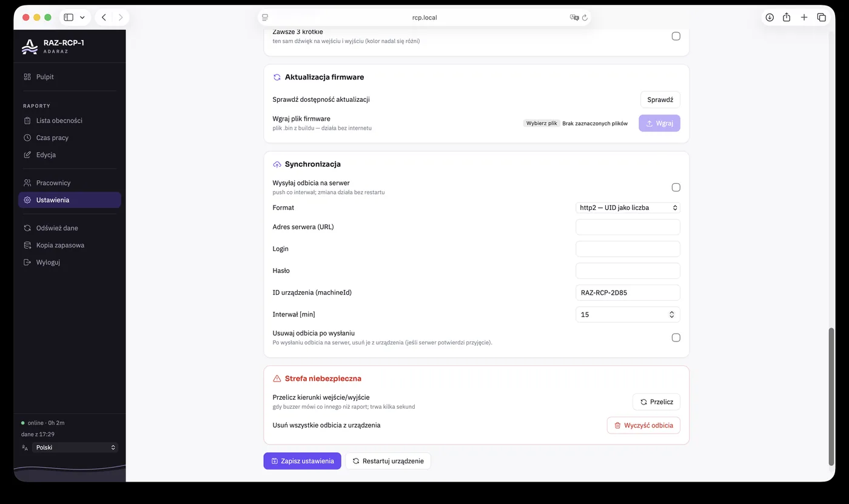Click Wyczyść odbicia button
The image size is (849, 504).
(x=643, y=425)
